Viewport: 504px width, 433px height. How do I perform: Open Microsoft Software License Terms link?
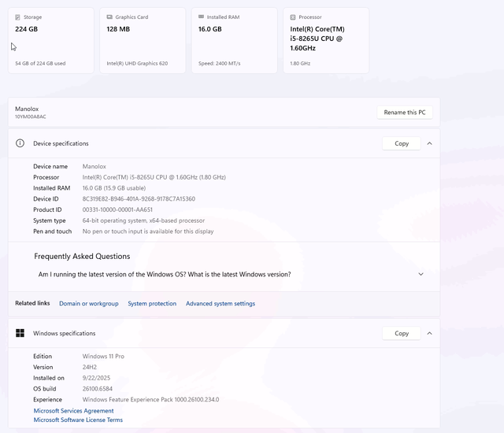coord(78,420)
